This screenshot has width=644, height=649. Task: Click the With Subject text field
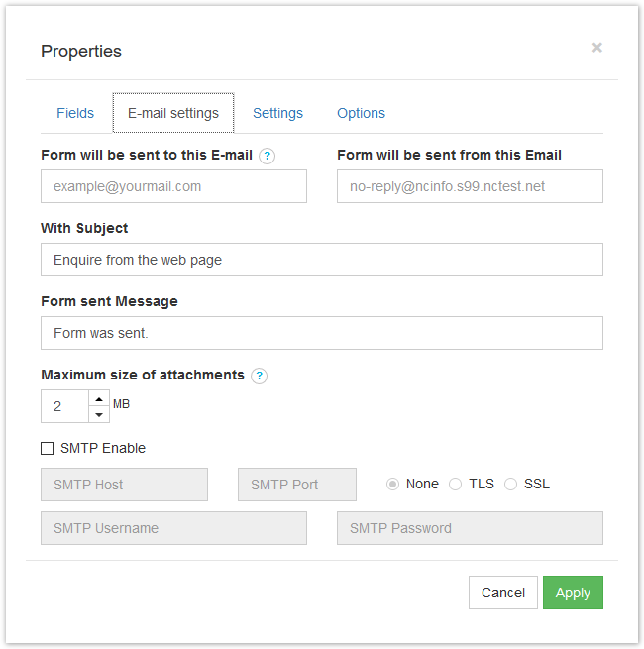[322, 260]
